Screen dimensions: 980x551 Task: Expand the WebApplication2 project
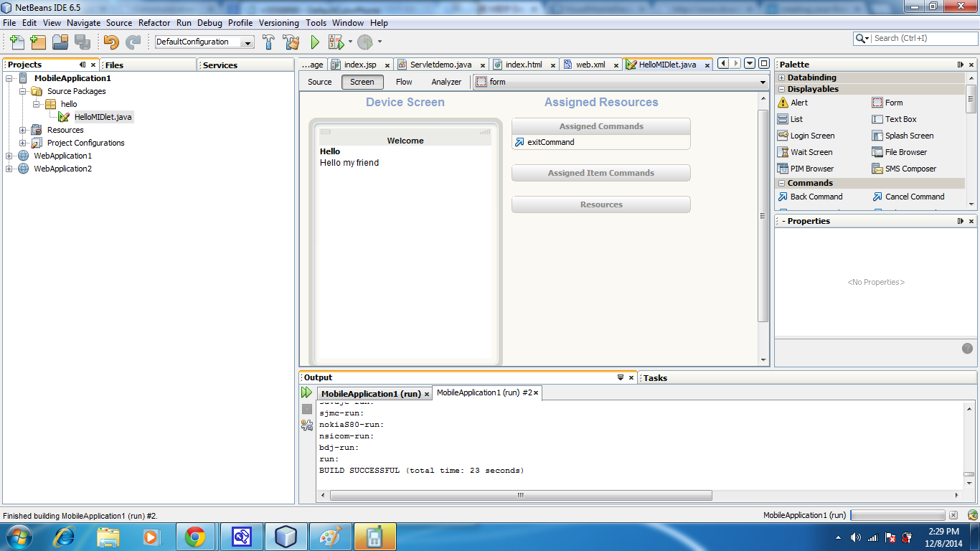tap(9, 169)
